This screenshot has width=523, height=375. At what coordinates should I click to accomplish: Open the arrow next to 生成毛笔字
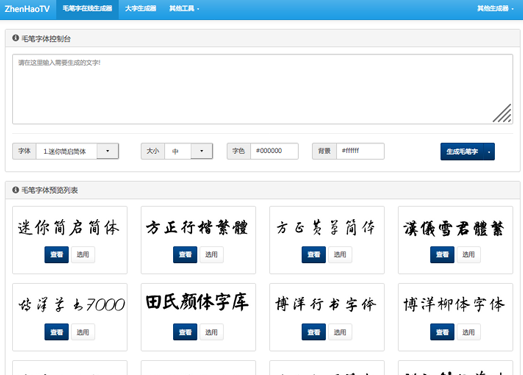489,151
